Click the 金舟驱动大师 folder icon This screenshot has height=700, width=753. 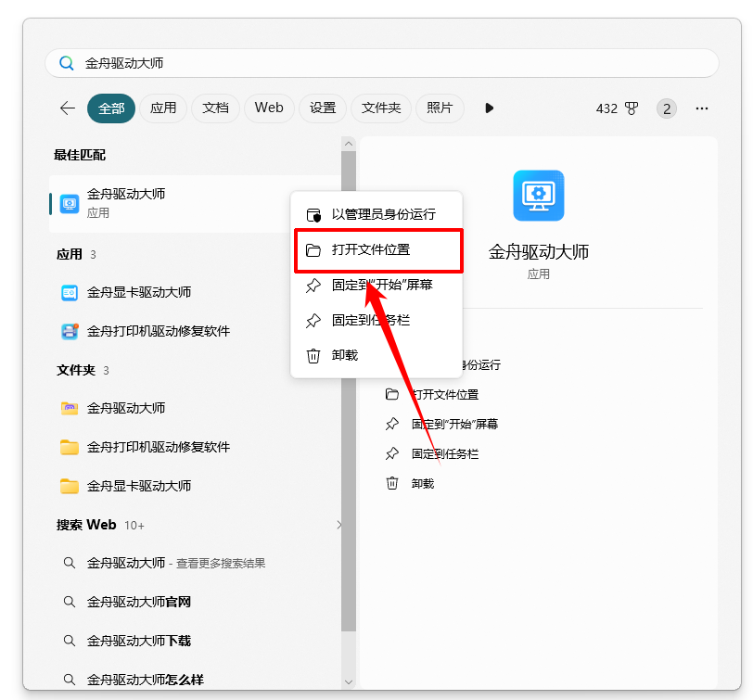point(70,409)
